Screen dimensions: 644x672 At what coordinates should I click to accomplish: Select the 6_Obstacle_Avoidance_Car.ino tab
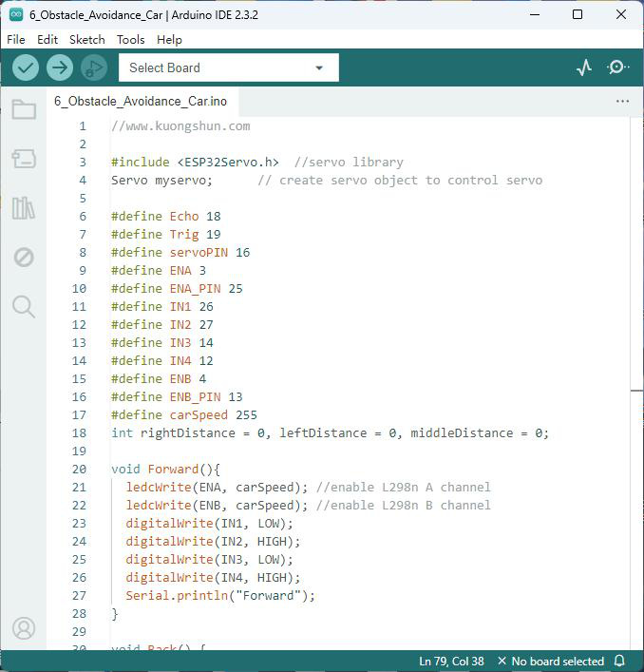[141, 102]
